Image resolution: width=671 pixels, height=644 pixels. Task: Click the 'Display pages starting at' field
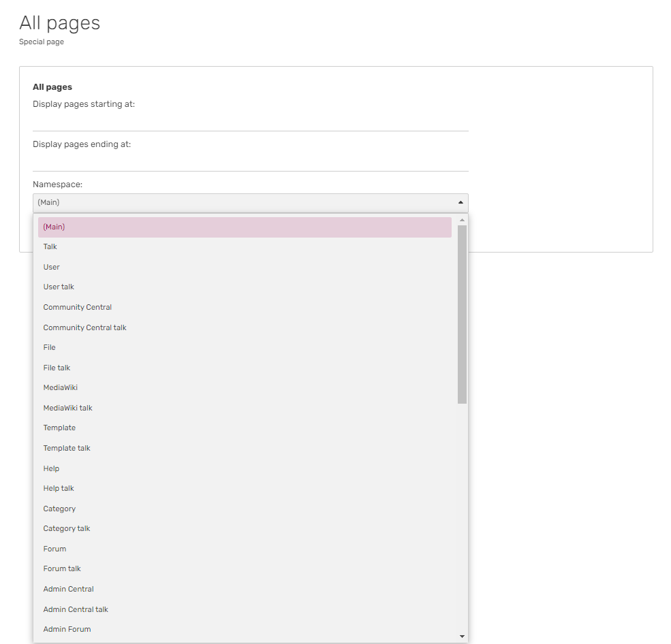pos(250,121)
